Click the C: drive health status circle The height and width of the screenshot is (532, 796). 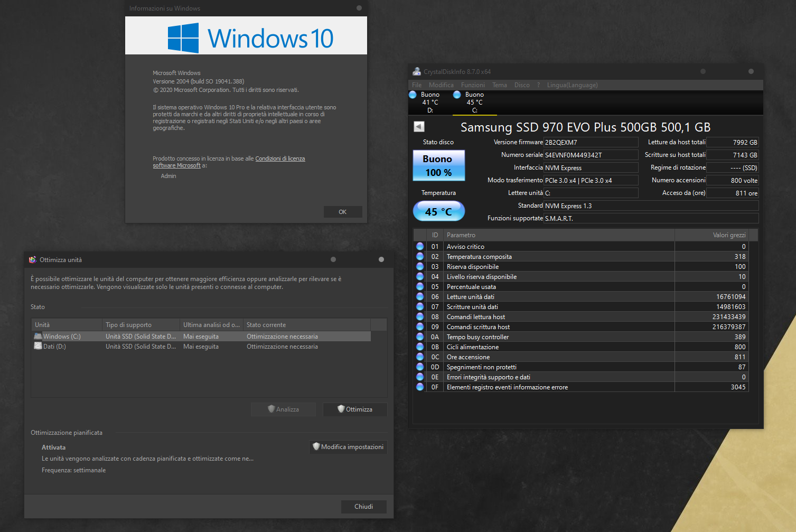457,95
